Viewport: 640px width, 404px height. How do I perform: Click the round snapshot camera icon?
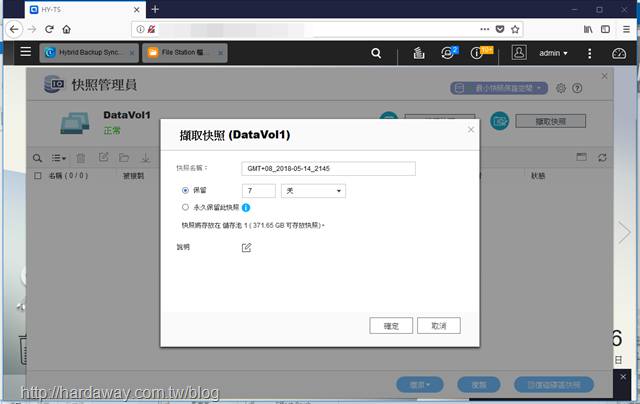500,121
